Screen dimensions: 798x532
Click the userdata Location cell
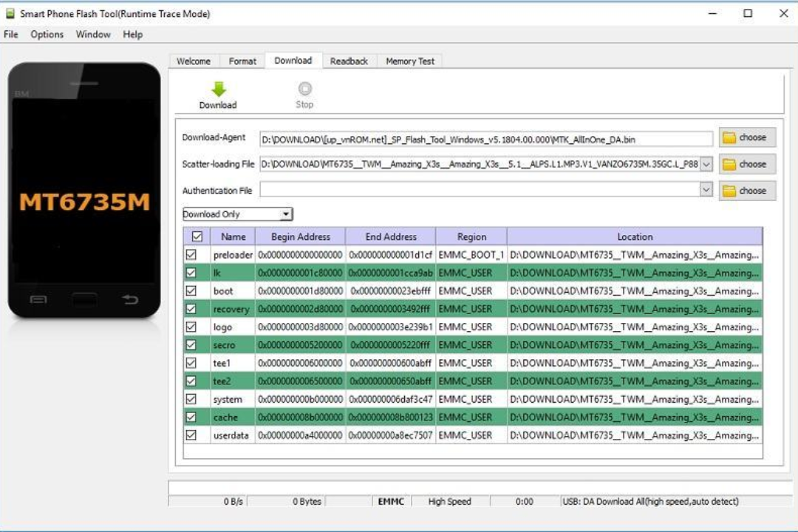coord(635,435)
